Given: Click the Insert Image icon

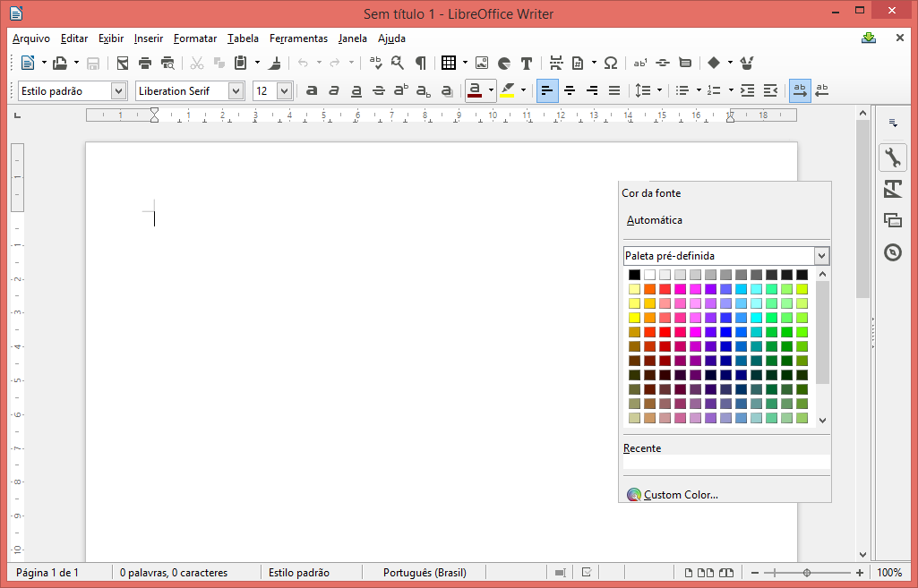Looking at the screenshot, I should pyautogui.click(x=482, y=63).
